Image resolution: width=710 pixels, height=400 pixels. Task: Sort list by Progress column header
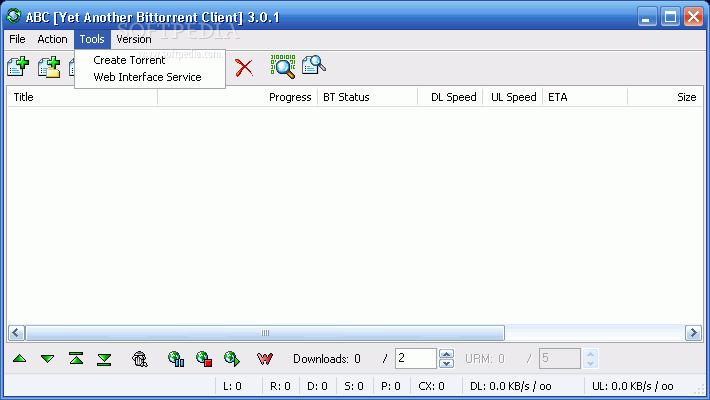[x=238, y=97]
